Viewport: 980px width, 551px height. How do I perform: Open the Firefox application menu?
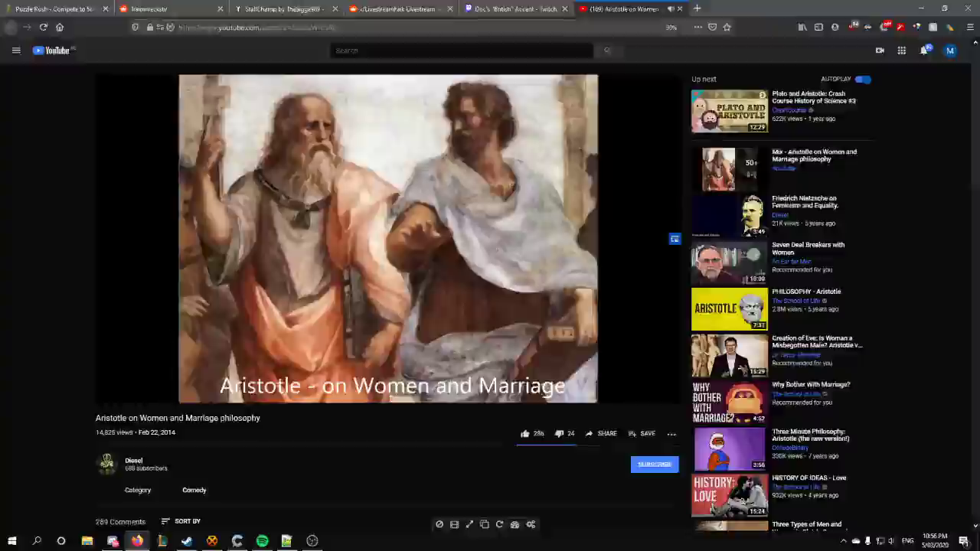(970, 28)
